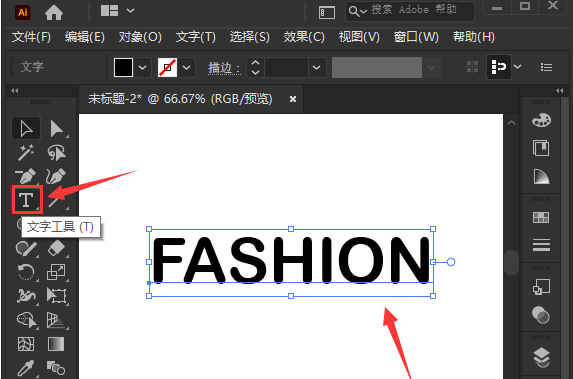Select the Type tool (T)
Viewport: 573px width, 379px height.
pyautogui.click(x=27, y=199)
